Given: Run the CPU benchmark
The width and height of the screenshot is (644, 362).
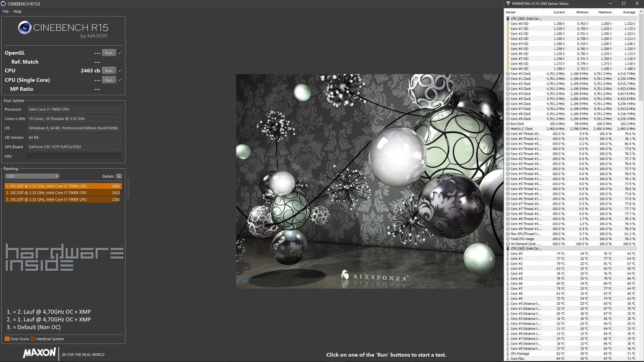Looking at the screenshot, I should coord(109,71).
